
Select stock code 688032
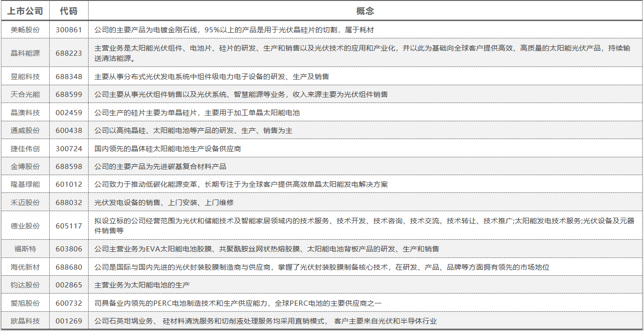68,203
